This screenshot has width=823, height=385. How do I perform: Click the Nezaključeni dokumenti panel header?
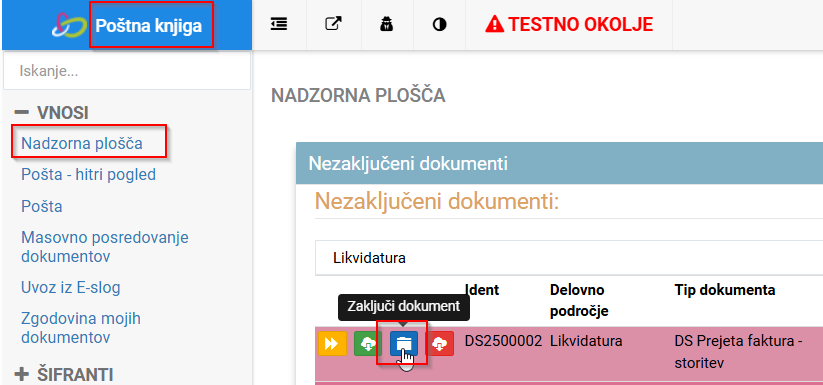(559, 163)
